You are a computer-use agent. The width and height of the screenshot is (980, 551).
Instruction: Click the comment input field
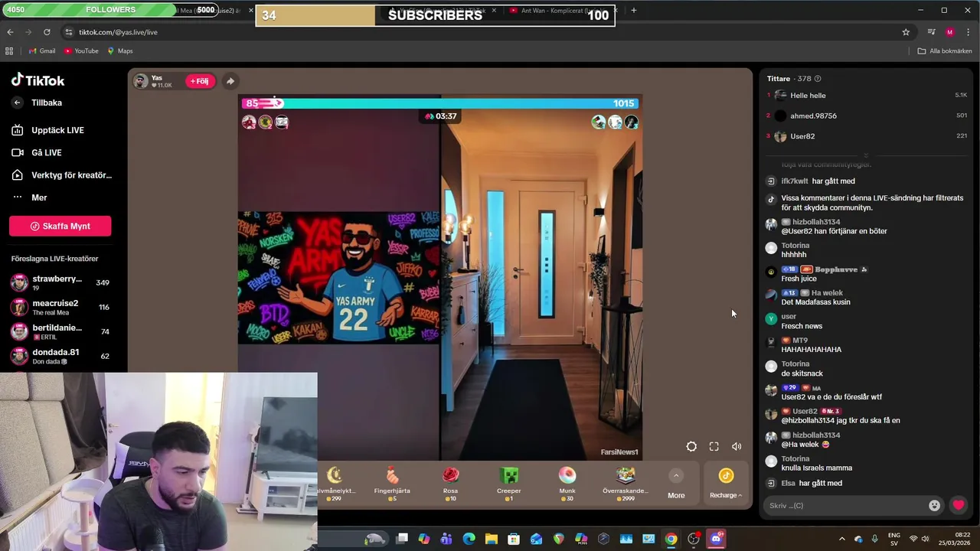tap(846, 505)
